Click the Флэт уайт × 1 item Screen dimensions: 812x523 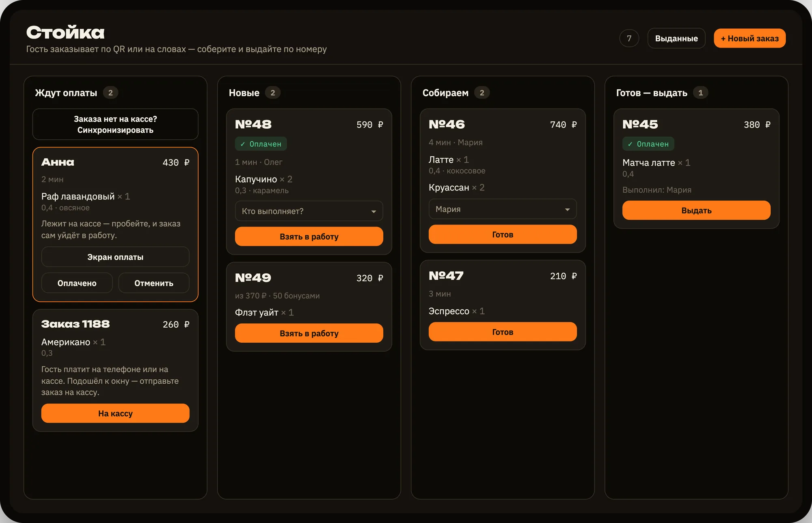(x=264, y=312)
